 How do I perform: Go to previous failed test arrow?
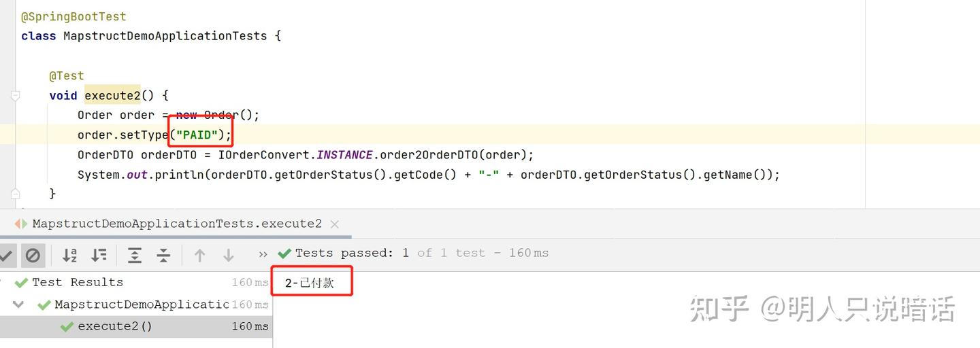(x=199, y=256)
